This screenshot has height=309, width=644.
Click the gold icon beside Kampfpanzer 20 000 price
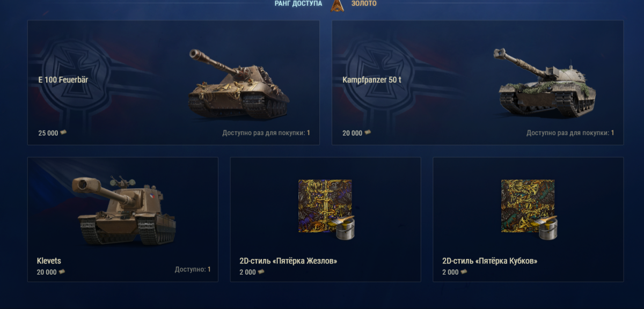click(368, 133)
